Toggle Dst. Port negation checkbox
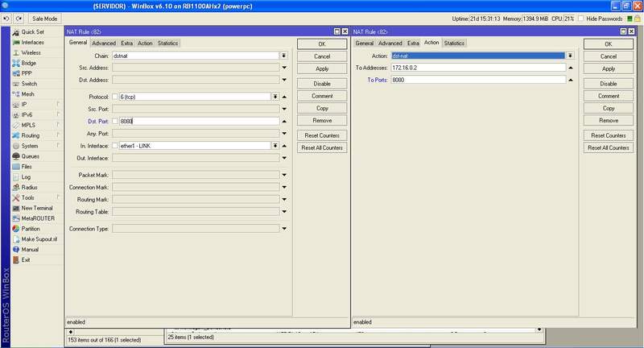Viewport: 644px width, 348px height. [x=115, y=121]
